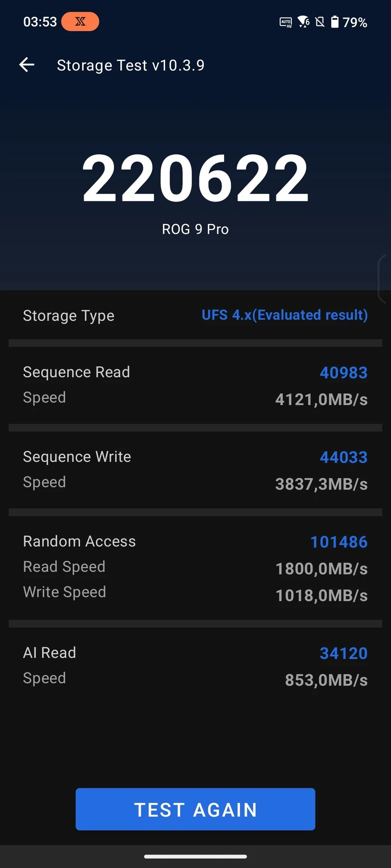The image size is (391, 868).
Task: Tap the back arrow icon
Action: (x=27, y=65)
